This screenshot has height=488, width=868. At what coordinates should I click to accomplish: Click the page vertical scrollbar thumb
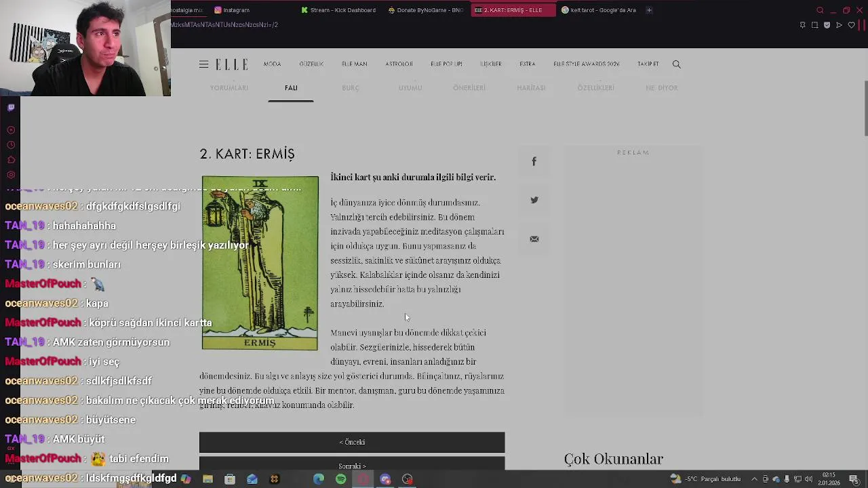coord(865,108)
